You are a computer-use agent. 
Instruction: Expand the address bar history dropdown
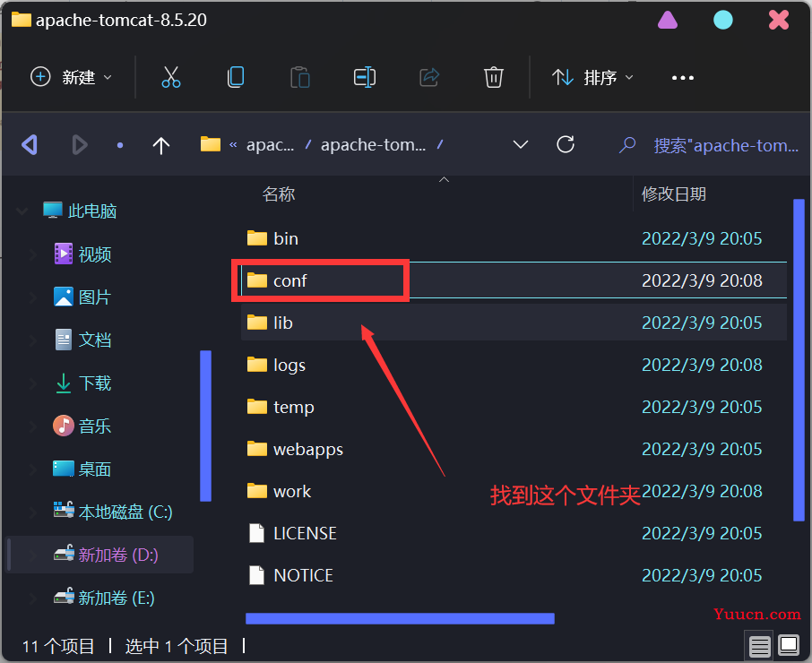[521, 144]
